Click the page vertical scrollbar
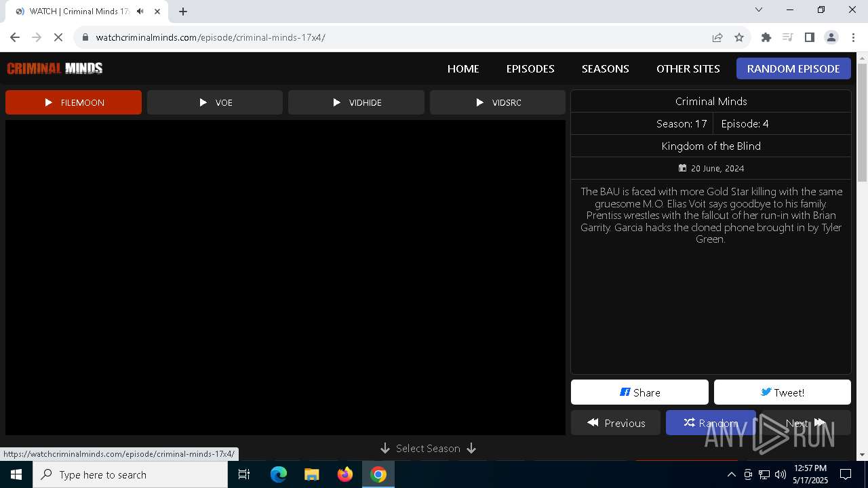The height and width of the screenshot is (488, 868). [x=862, y=123]
